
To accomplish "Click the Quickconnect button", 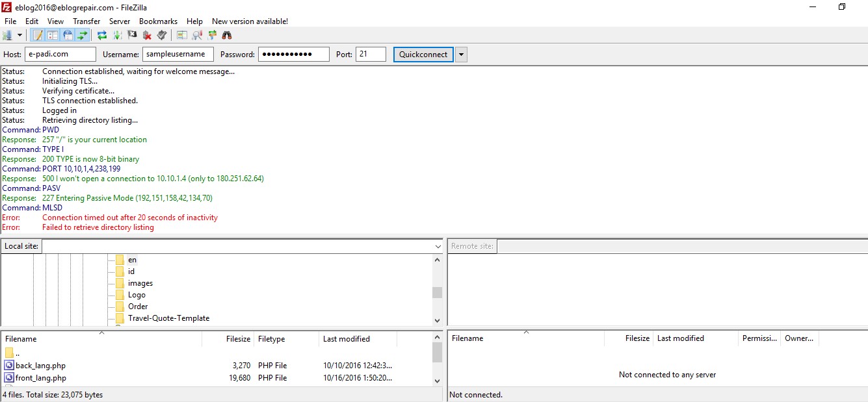I will [x=423, y=55].
